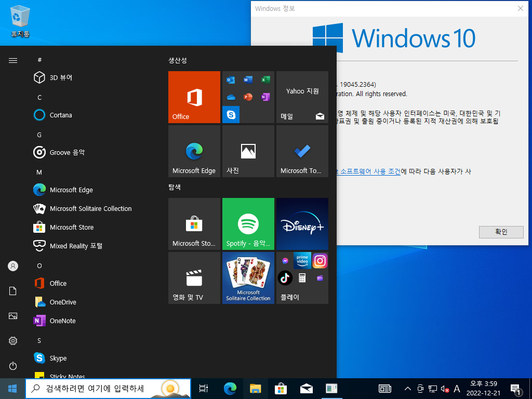Open Mail from the taskbar

[307, 389]
